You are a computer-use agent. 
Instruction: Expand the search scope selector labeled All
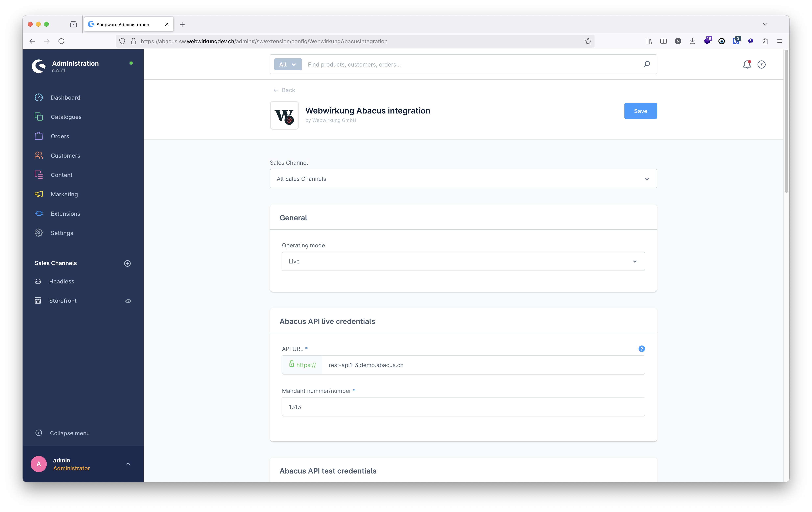coord(288,64)
